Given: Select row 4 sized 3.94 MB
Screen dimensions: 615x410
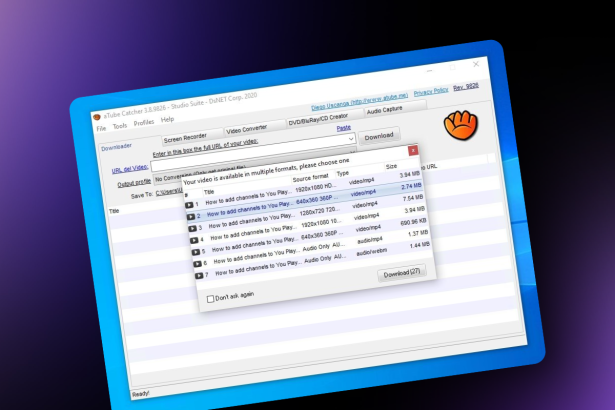Looking at the screenshot, I should coord(309,224).
